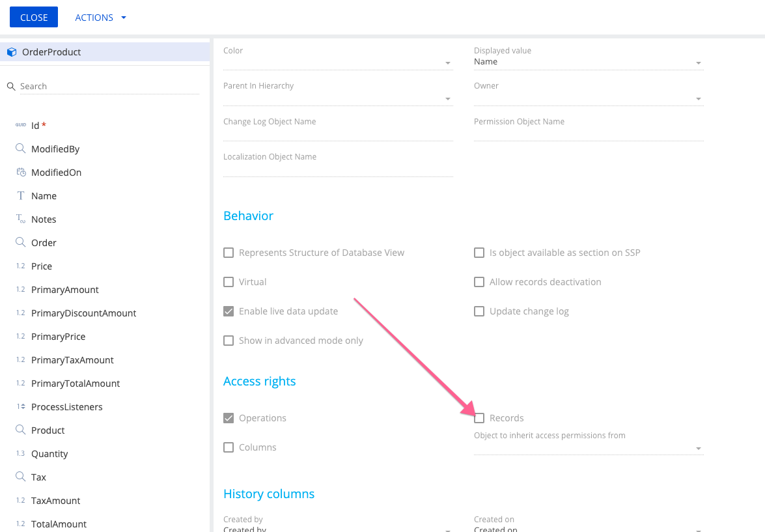This screenshot has width=765, height=532.
Task: Click the Search field in the sidebar
Action: click(x=65, y=86)
